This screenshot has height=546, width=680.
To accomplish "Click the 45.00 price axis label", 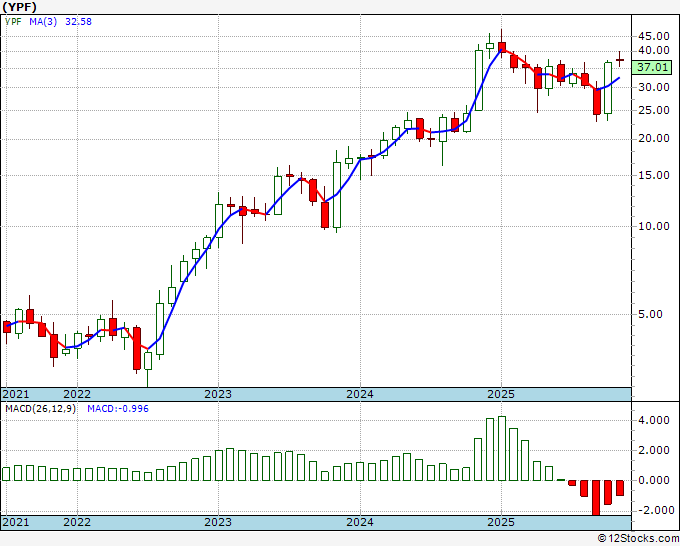I will pyautogui.click(x=654, y=36).
